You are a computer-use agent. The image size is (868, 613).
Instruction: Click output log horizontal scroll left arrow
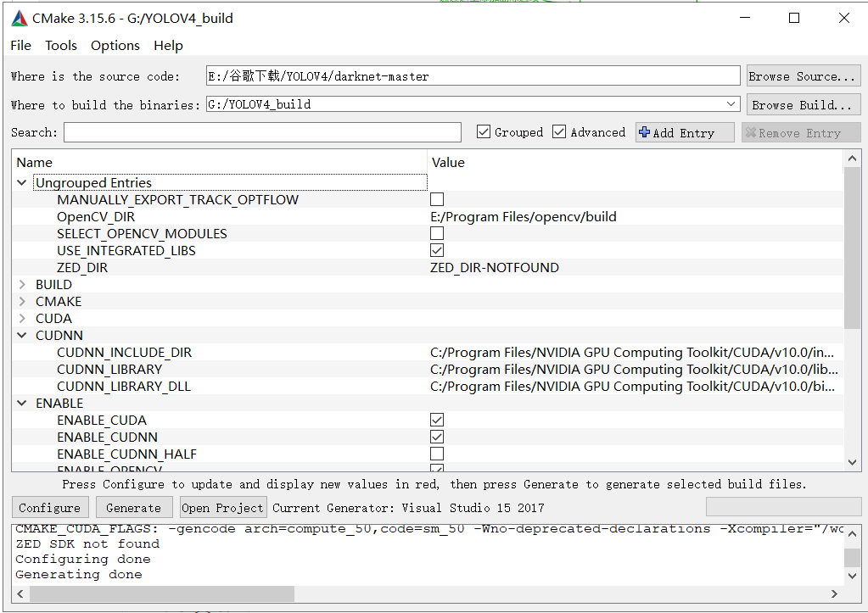tap(20, 594)
